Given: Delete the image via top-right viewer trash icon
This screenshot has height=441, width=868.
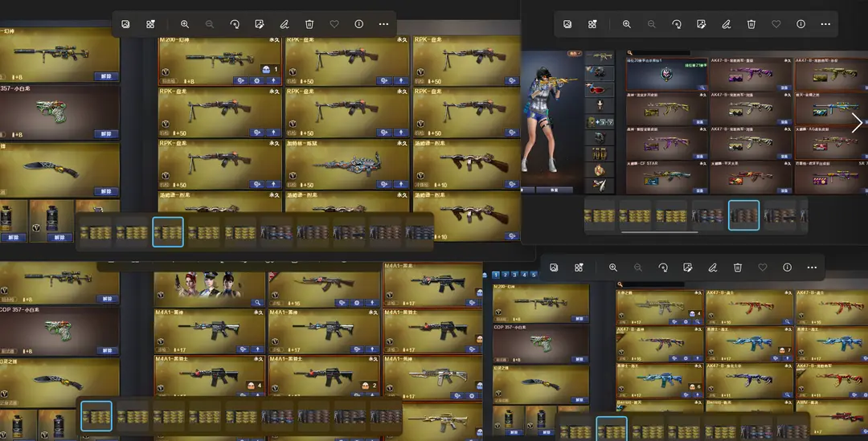Looking at the screenshot, I should click(x=751, y=24).
